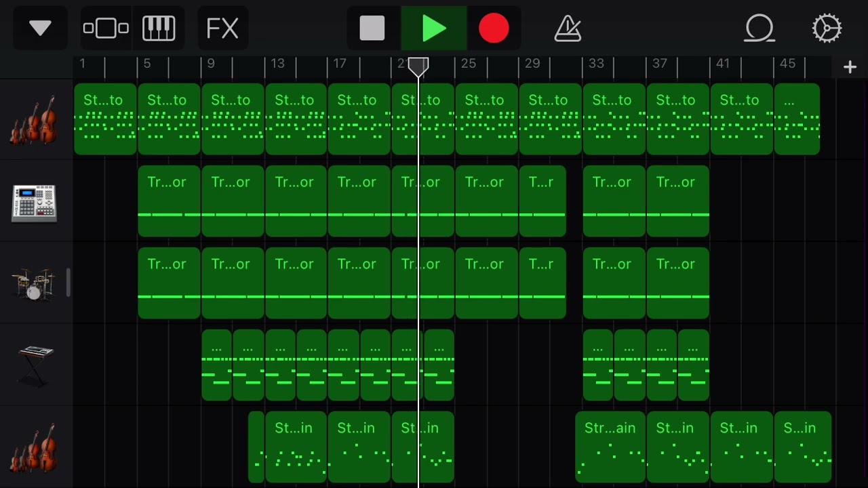Viewport: 868px width, 488px height.
Task: Select drum machine region at bar 5
Action: click(169, 201)
